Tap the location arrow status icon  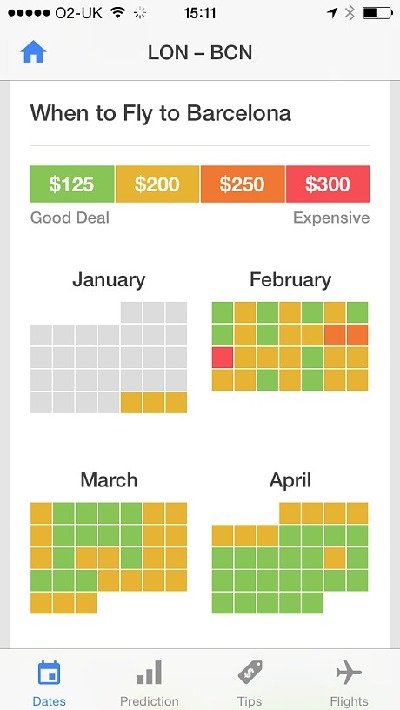pos(332,13)
